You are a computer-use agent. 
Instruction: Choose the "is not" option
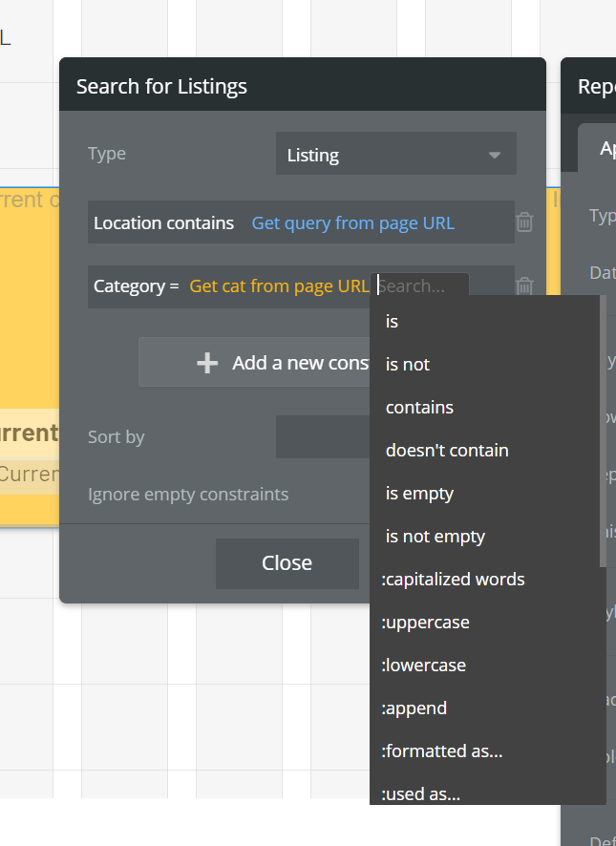point(408,365)
